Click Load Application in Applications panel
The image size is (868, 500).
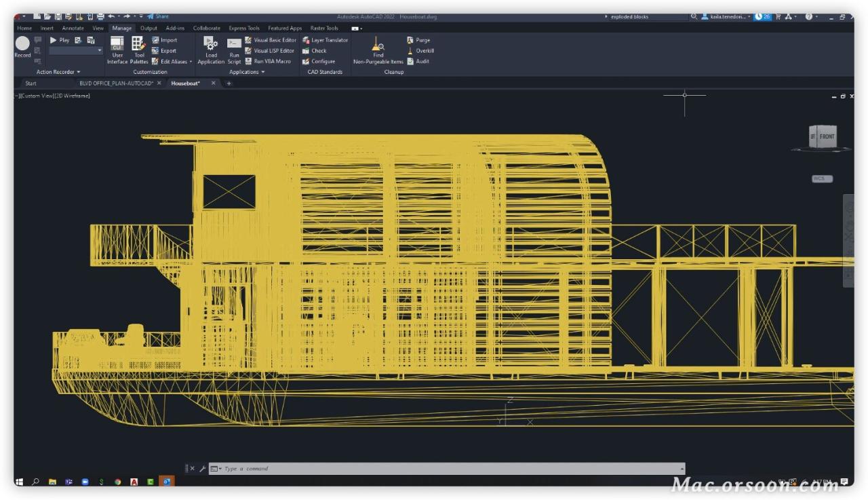pos(211,51)
